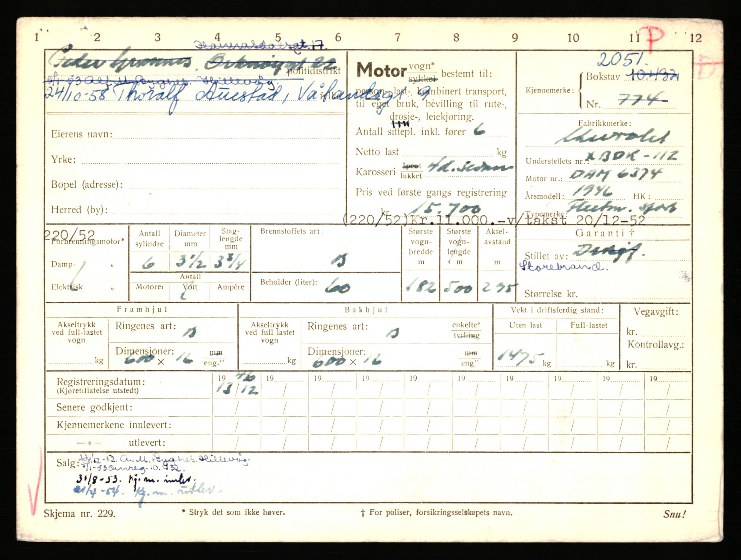Click the 'Karosseri' label
This screenshot has height=560, width=741.
tap(375, 172)
